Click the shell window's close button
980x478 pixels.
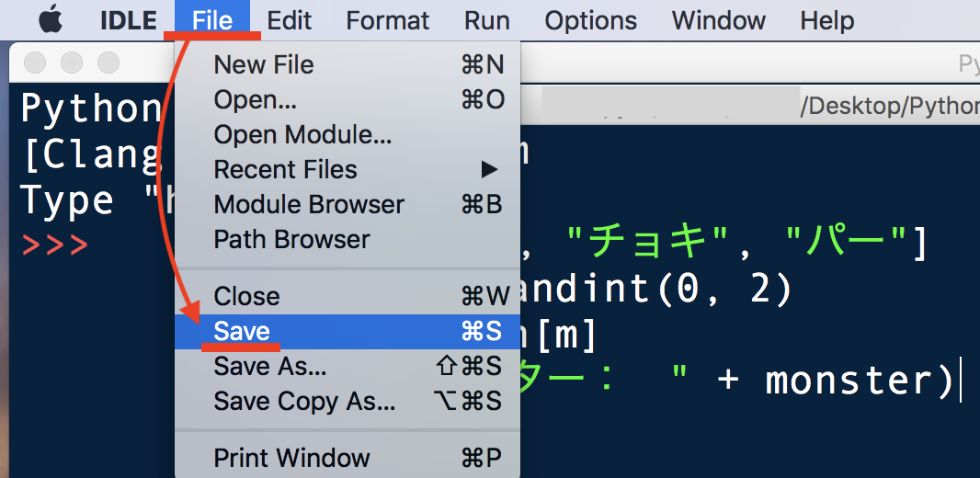point(35,63)
